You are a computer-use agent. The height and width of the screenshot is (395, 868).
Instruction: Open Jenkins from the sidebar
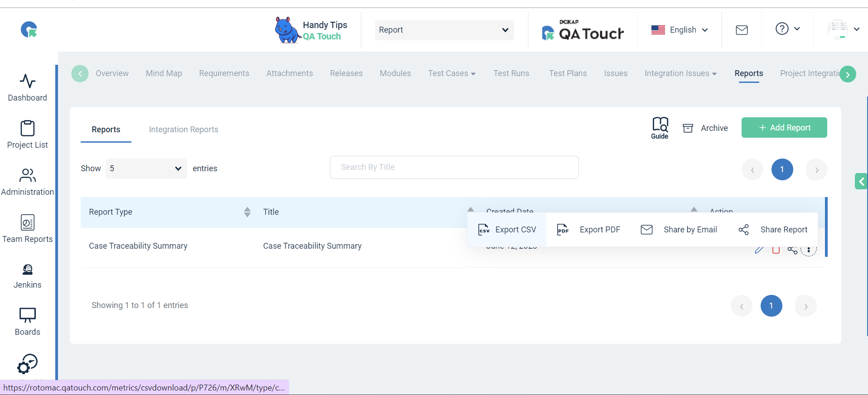click(28, 276)
